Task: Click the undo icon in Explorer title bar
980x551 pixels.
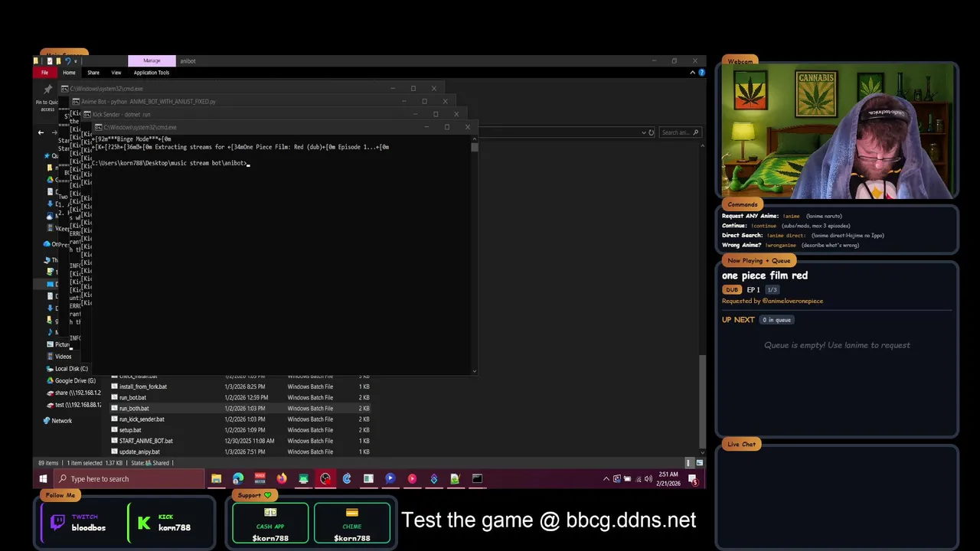Action: pyautogui.click(x=67, y=60)
